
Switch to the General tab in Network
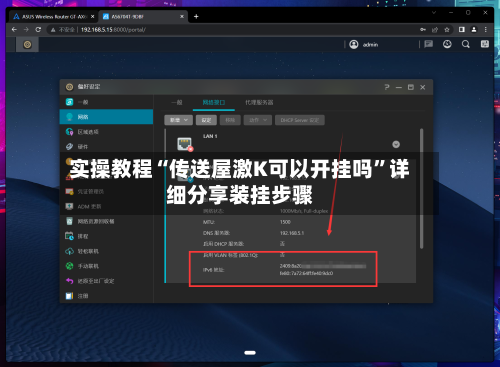(x=177, y=102)
